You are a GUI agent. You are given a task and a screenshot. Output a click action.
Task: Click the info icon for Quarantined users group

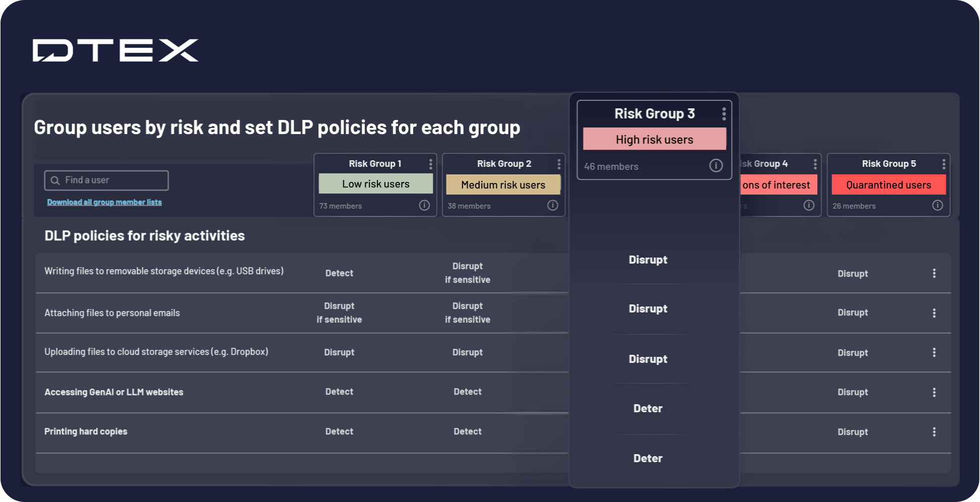coord(937,205)
